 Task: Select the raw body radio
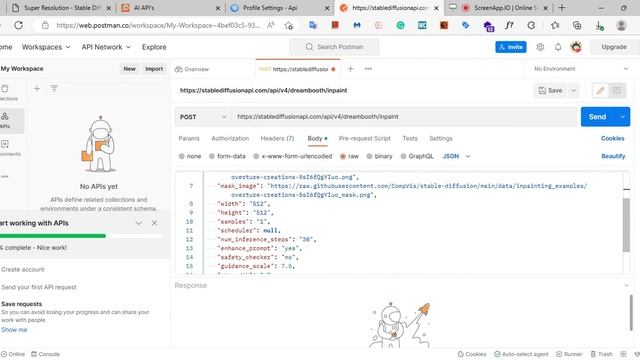[343, 156]
